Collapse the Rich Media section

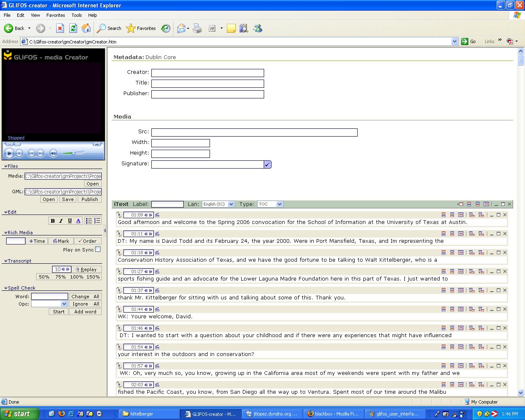tap(6, 233)
